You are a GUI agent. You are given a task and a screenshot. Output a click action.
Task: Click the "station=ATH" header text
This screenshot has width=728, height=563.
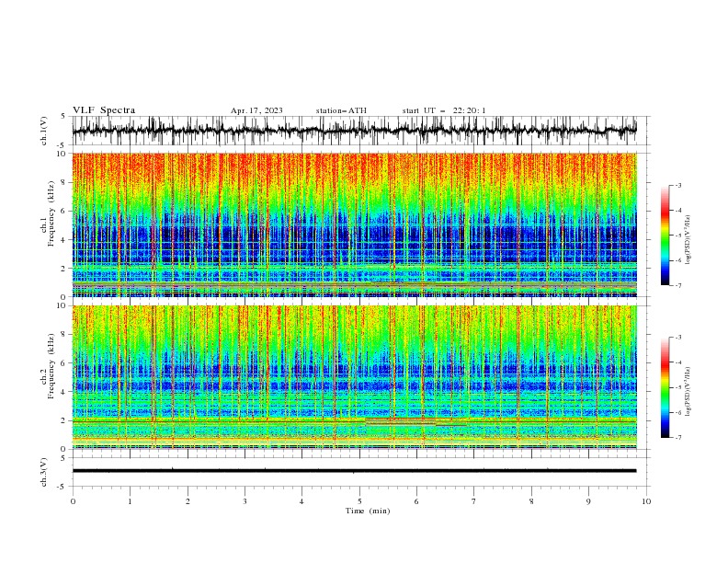(x=341, y=110)
